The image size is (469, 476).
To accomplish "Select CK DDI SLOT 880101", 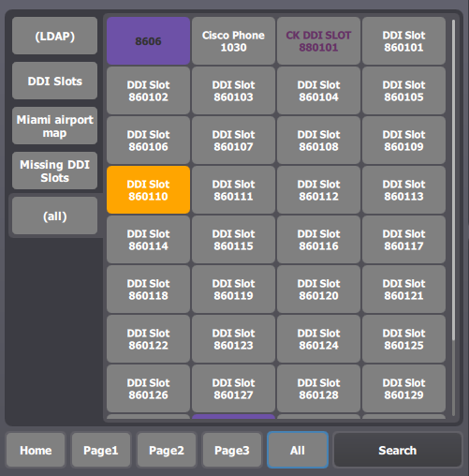I will pos(318,41).
